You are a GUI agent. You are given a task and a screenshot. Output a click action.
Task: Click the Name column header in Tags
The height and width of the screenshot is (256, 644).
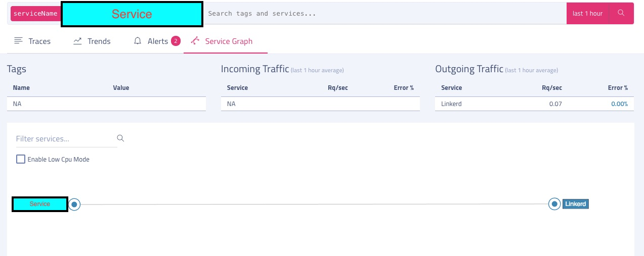coord(21,88)
